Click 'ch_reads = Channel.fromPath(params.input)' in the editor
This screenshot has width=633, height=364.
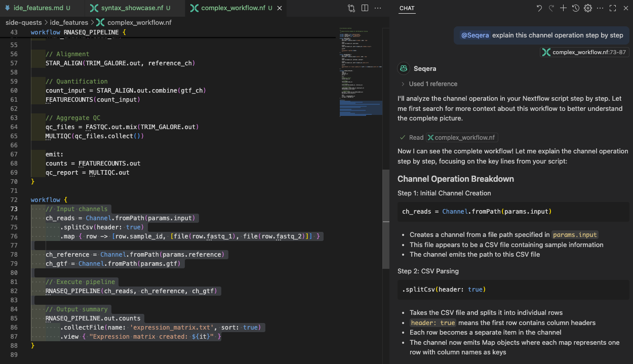[x=120, y=218]
